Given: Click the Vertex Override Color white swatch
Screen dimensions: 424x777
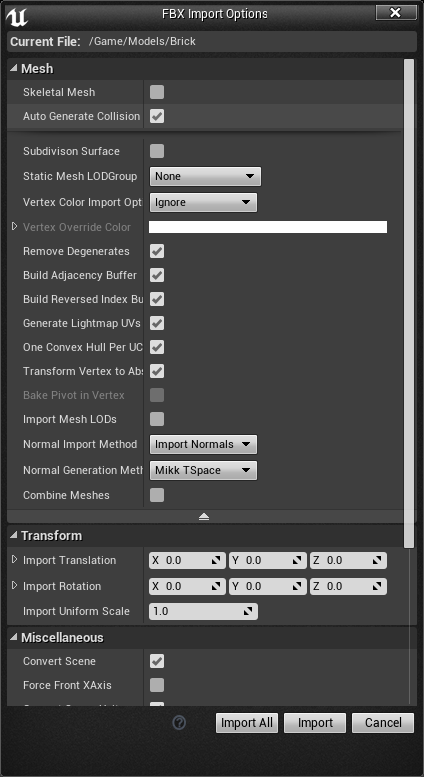Looking at the screenshot, I should pos(268,227).
